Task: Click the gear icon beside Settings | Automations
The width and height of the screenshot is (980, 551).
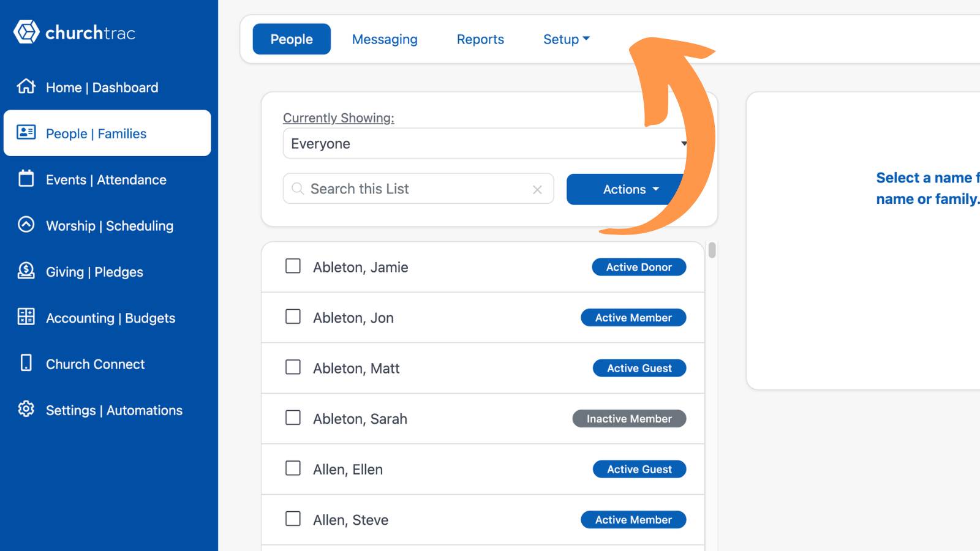Action: coord(26,409)
